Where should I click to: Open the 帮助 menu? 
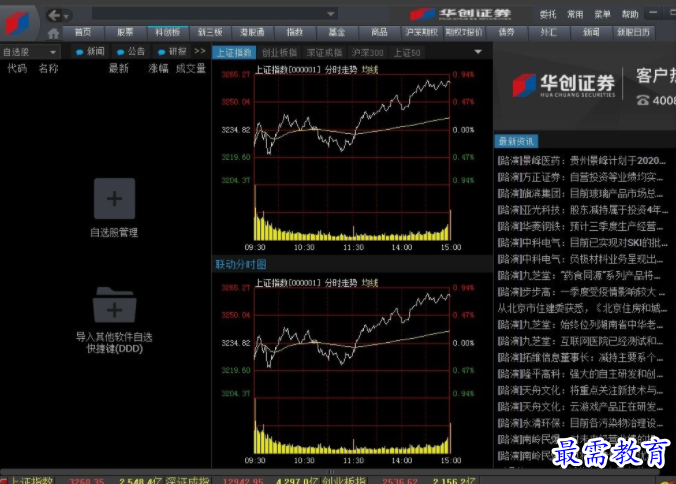pyautogui.click(x=630, y=15)
